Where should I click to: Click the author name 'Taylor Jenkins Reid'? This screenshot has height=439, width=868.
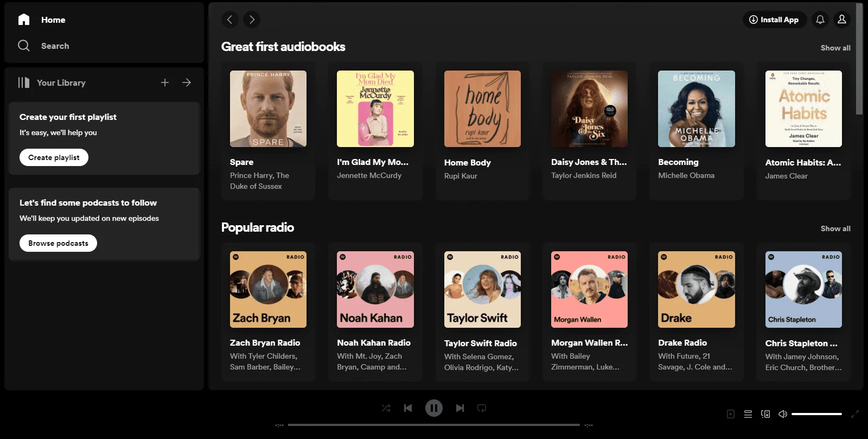[x=584, y=175]
